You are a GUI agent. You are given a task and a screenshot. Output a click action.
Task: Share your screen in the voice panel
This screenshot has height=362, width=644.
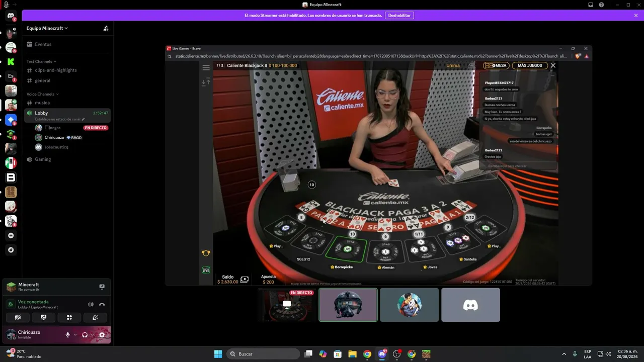click(x=44, y=317)
